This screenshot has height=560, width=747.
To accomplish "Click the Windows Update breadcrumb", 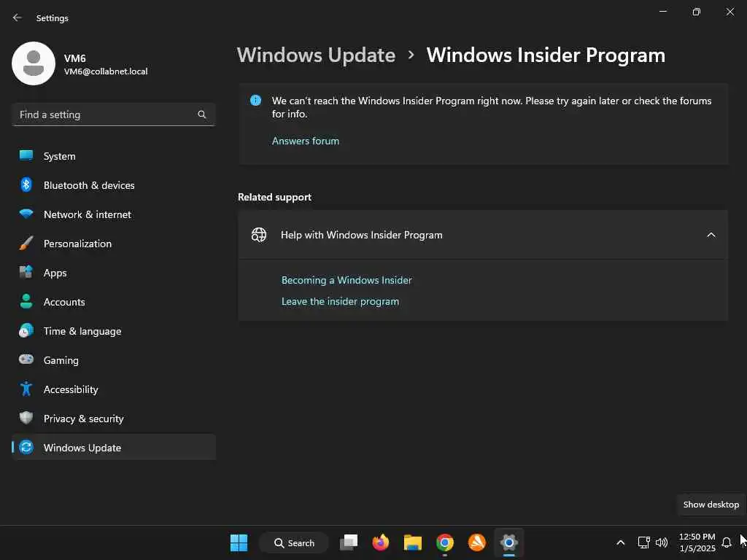I will pyautogui.click(x=316, y=55).
